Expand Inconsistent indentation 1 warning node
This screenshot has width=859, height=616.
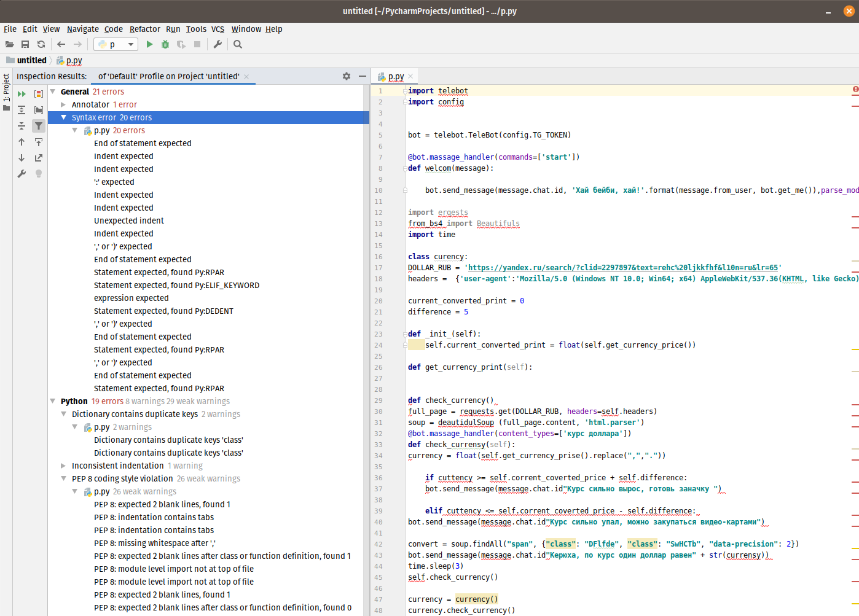coord(63,466)
